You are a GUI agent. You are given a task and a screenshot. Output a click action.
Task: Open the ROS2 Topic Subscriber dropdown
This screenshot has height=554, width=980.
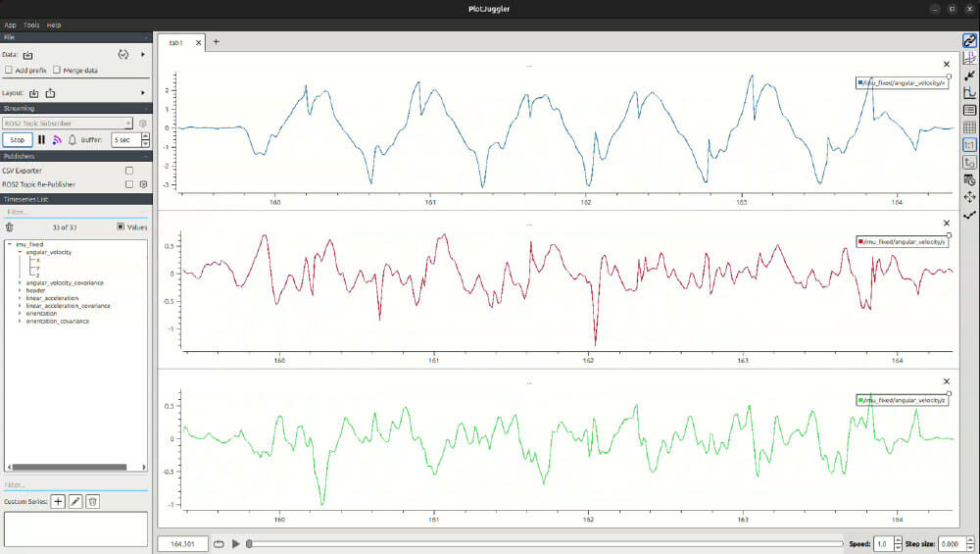click(68, 124)
